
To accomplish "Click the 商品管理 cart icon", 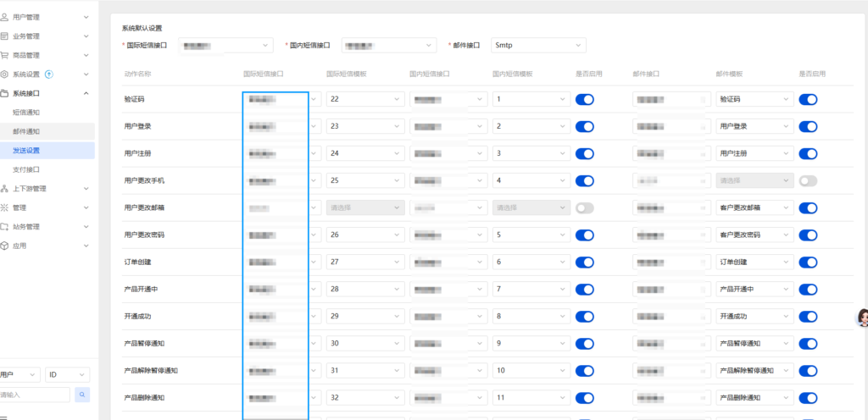I will (4, 55).
